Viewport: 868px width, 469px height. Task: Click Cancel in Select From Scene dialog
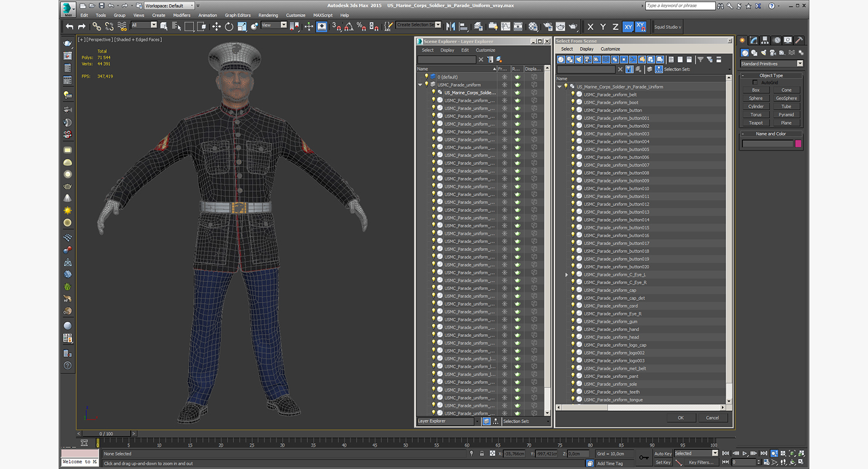pos(712,418)
